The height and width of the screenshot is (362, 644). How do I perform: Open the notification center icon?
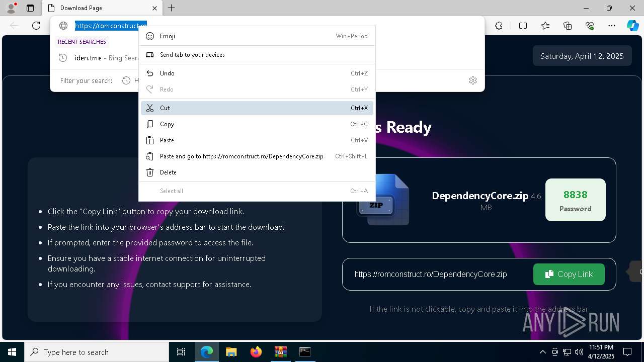627,352
